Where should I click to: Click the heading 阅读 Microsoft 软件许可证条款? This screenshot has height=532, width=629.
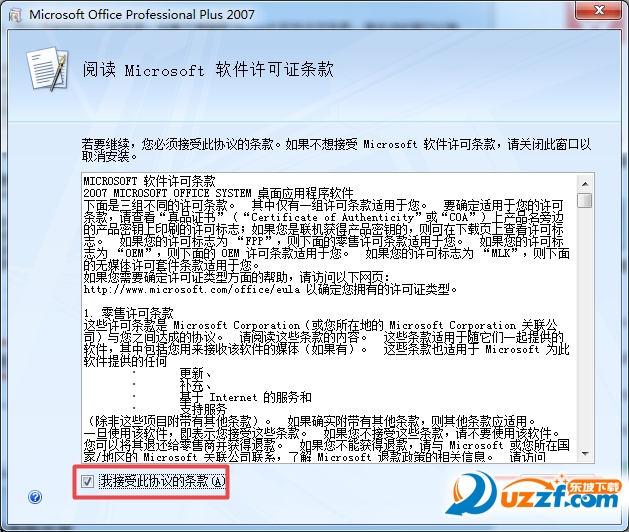pos(208,69)
